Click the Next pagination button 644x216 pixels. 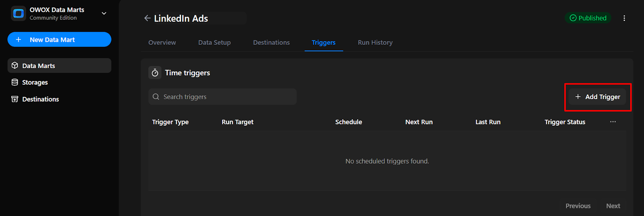click(x=613, y=206)
